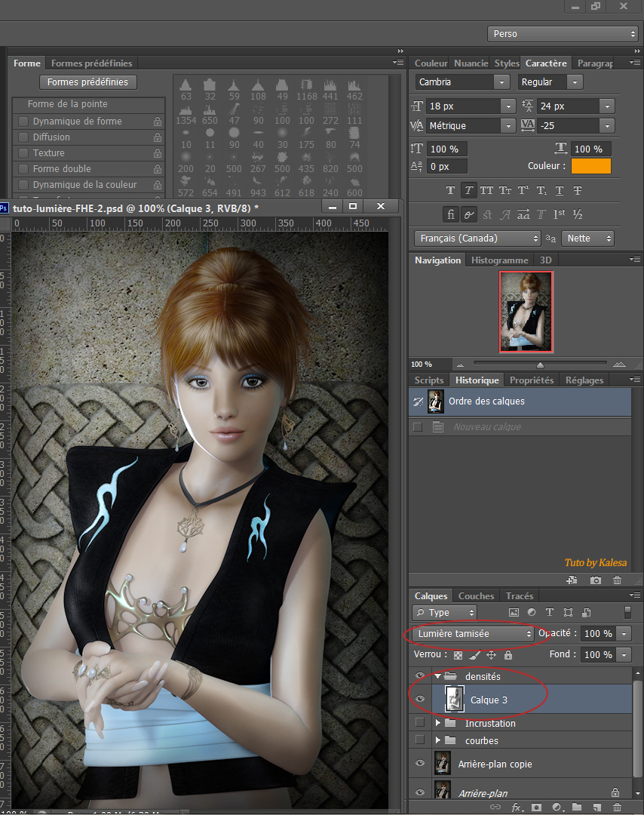Open the Histogramme tab
This screenshot has height=815, width=644.
(499, 260)
